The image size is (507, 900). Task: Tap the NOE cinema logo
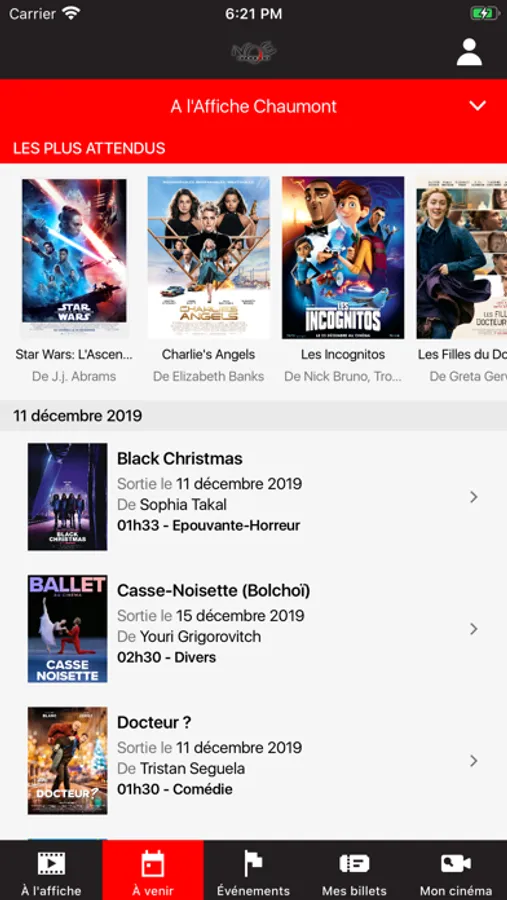pyautogui.click(x=254, y=52)
